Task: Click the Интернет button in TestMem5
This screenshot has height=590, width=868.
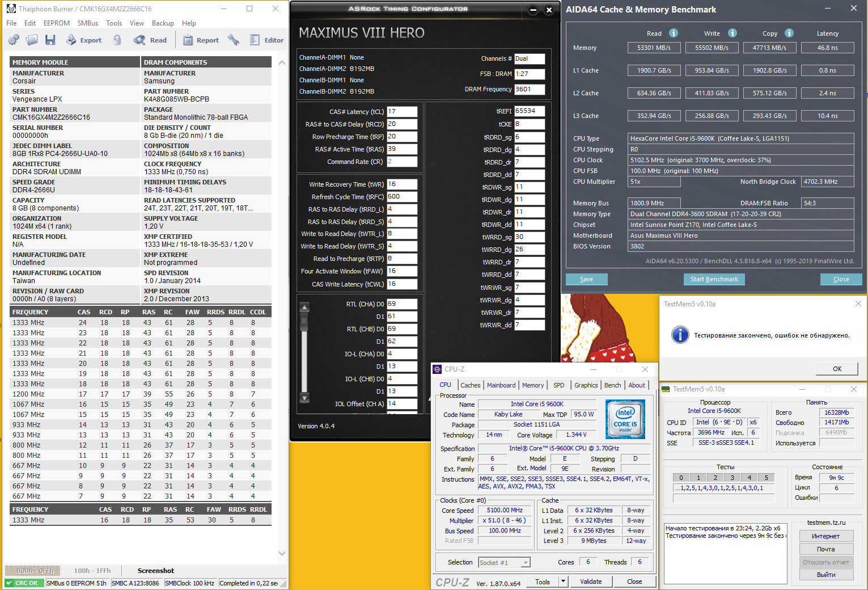Action: click(825, 536)
